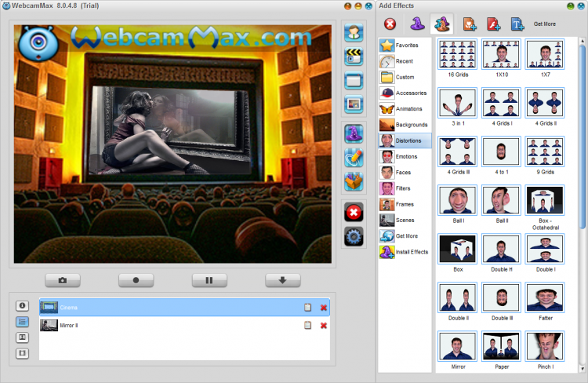Viewport: 588px width, 383px height.
Task: Select the multi-hat effects tab
Action: (x=441, y=24)
